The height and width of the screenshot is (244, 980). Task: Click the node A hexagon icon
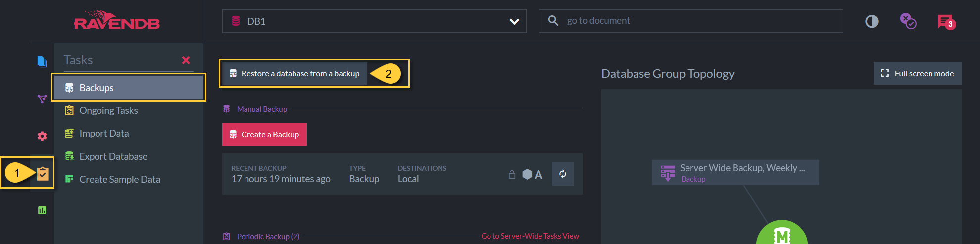tap(527, 174)
